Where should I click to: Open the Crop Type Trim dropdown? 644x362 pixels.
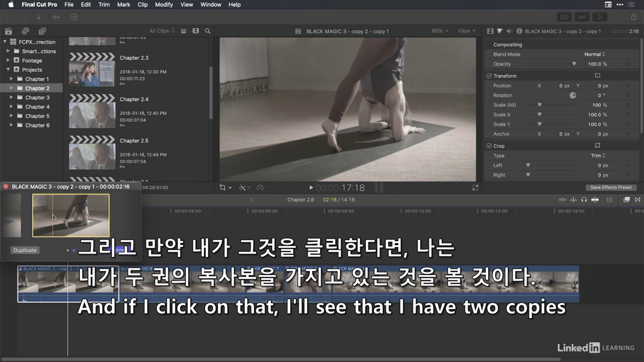[x=598, y=156]
